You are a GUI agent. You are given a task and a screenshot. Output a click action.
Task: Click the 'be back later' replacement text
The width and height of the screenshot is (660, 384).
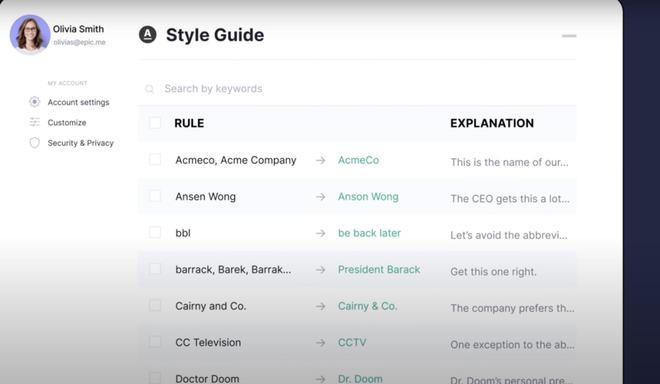point(369,233)
